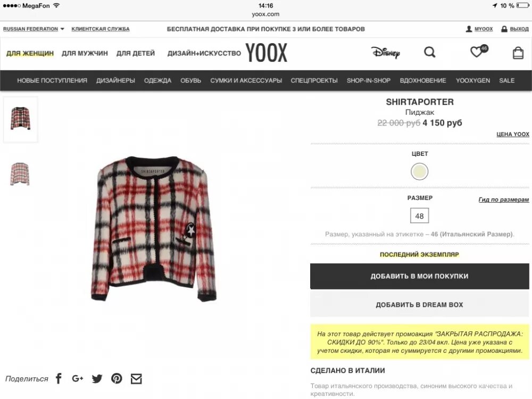Open the search magnifier icon
The height and width of the screenshot is (399, 532).
(429, 52)
